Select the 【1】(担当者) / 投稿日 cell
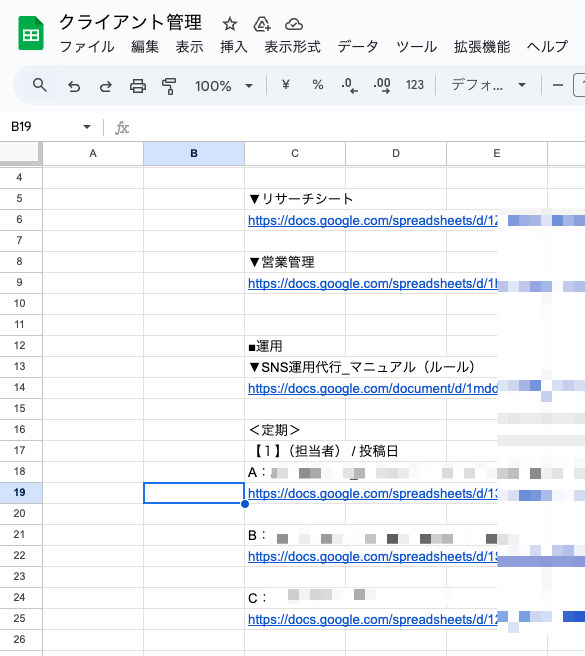Screen dimensions: 585x656 (295, 451)
